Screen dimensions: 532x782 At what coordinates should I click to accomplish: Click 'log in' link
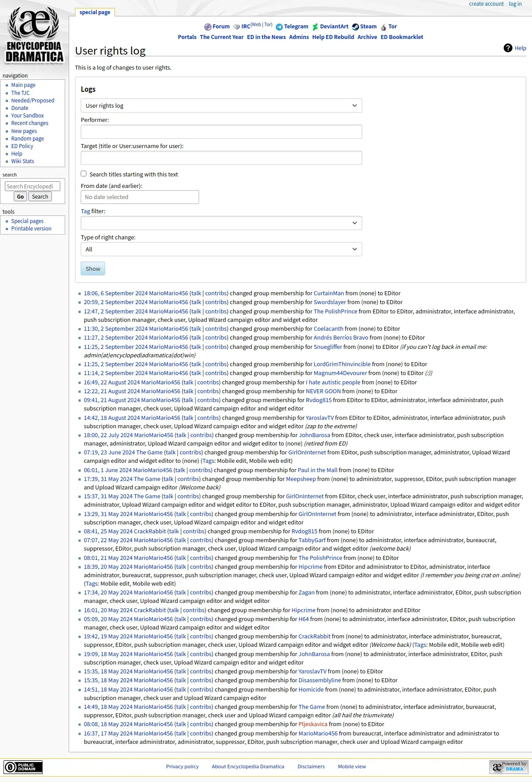click(x=515, y=4)
